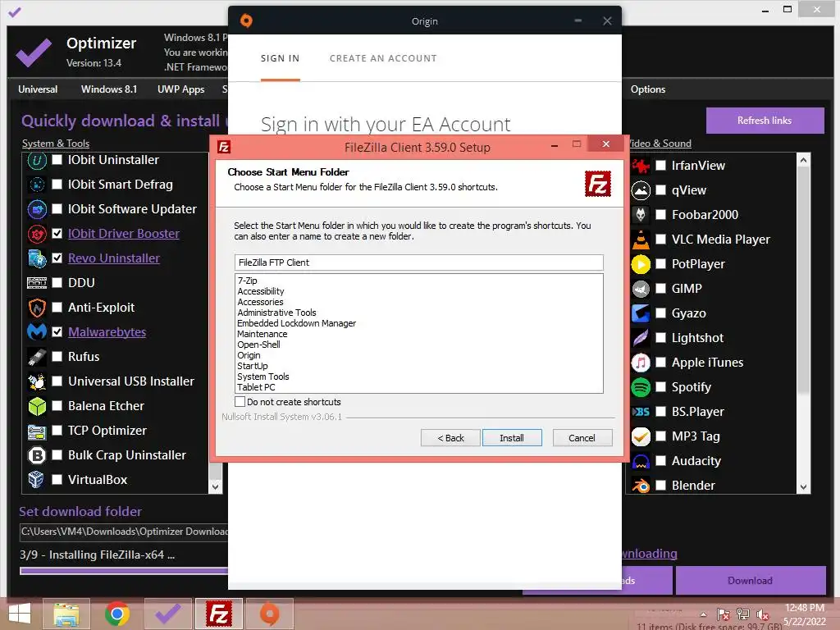Click the PotPlayer yellow play icon
Screen dimensions: 840x630
click(x=641, y=264)
